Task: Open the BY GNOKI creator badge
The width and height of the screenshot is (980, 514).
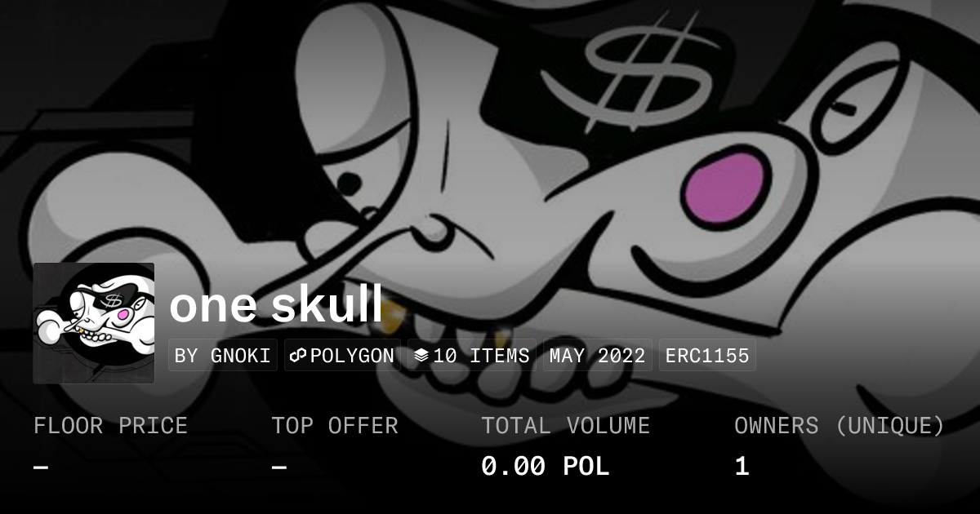Action: coord(223,356)
